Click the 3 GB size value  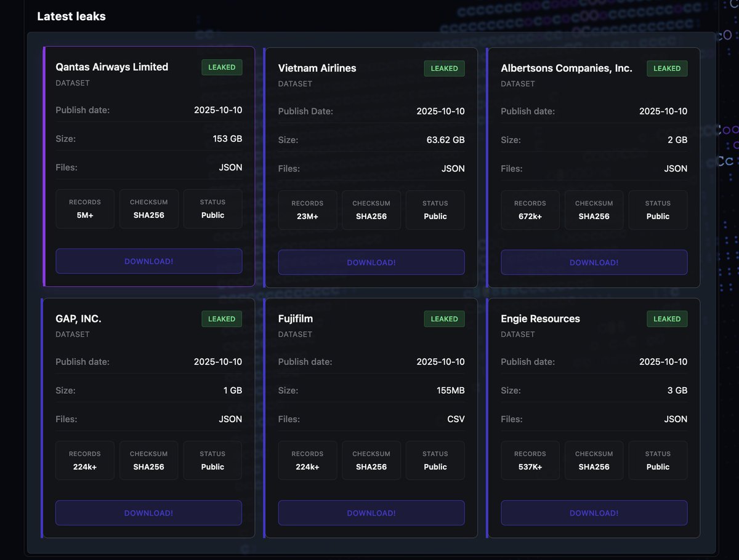click(x=677, y=390)
